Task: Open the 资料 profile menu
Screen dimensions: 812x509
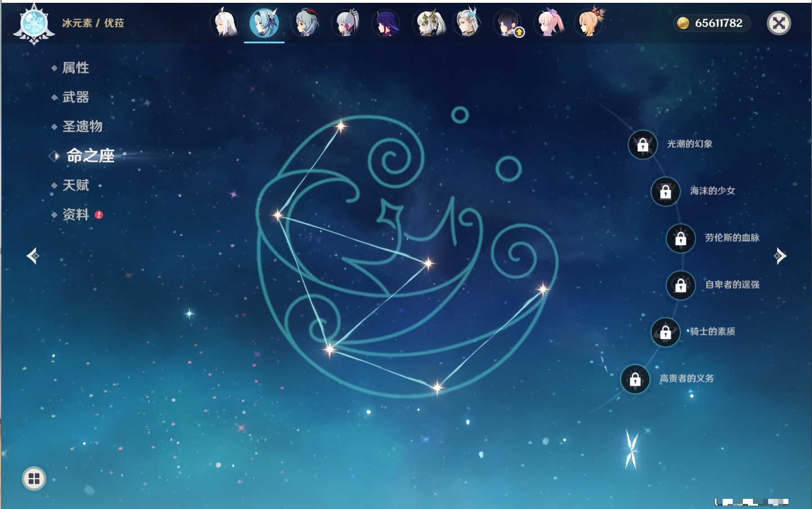Action: tap(75, 215)
